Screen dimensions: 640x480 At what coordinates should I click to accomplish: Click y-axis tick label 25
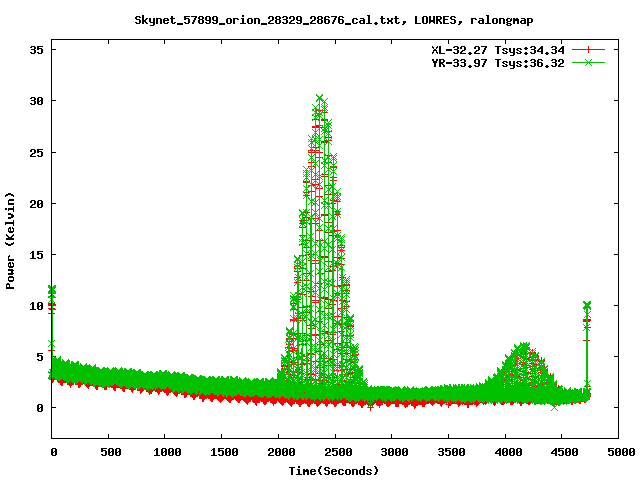point(36,153)
